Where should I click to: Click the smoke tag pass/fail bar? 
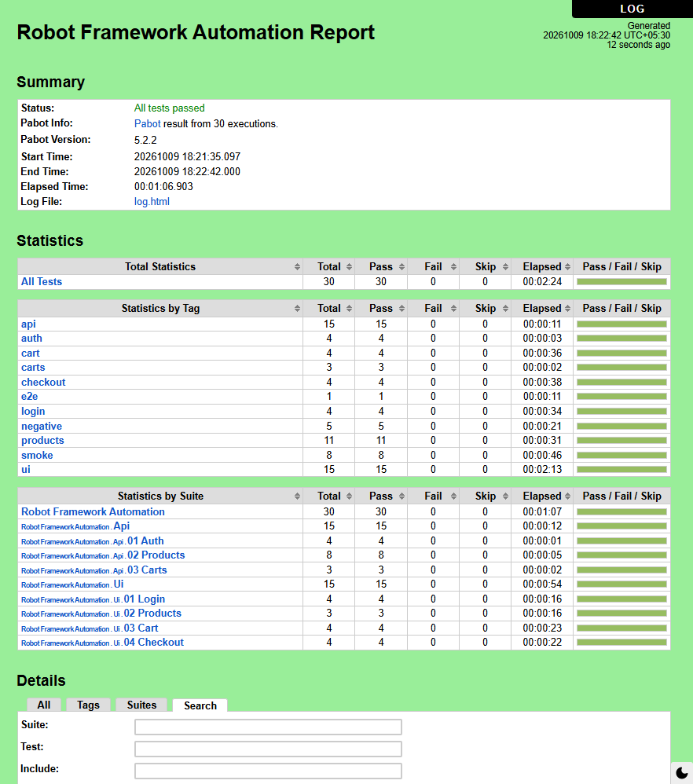point(621,456)
